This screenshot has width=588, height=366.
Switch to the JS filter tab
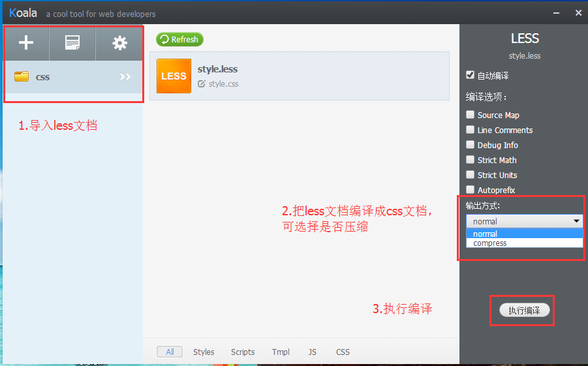[x=312, y=352]
